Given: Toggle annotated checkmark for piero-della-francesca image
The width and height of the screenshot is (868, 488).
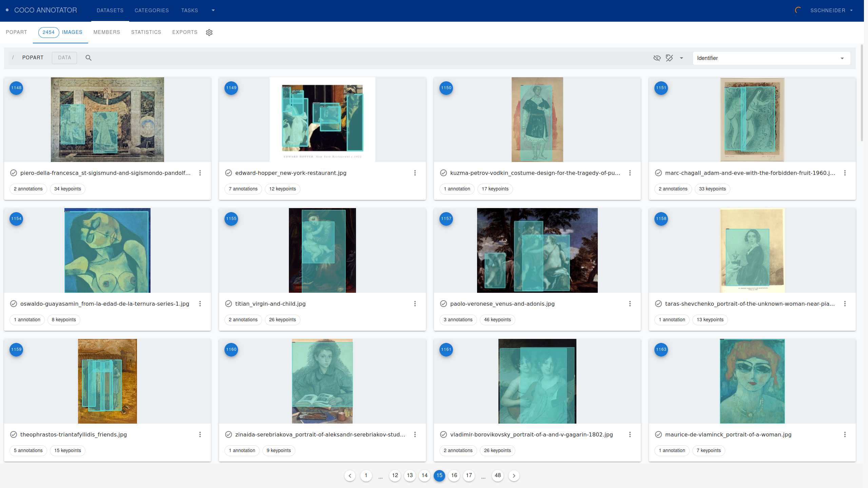Looking at the screenshot, I should (x=14, y=173).
